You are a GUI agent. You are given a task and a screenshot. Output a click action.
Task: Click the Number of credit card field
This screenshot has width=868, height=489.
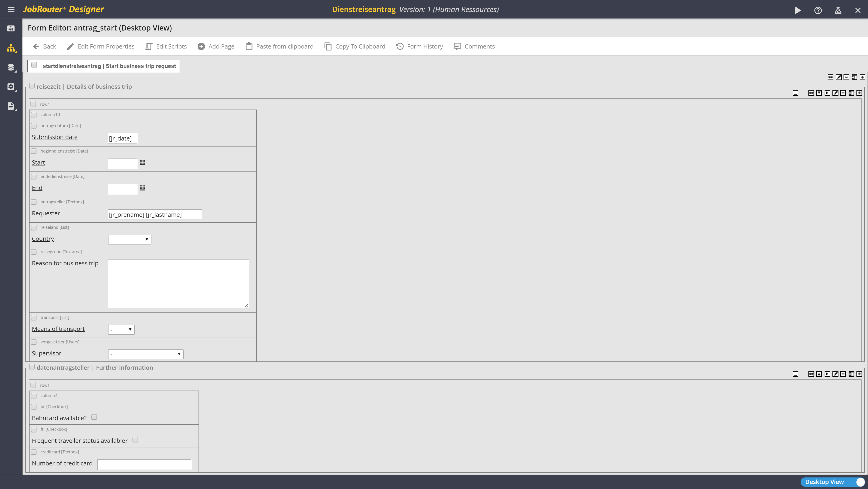click(144, 464)
